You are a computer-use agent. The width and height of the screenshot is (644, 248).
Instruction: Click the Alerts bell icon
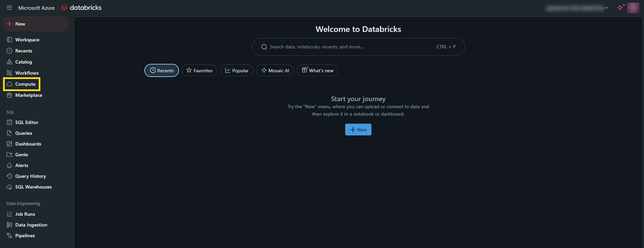9,165
